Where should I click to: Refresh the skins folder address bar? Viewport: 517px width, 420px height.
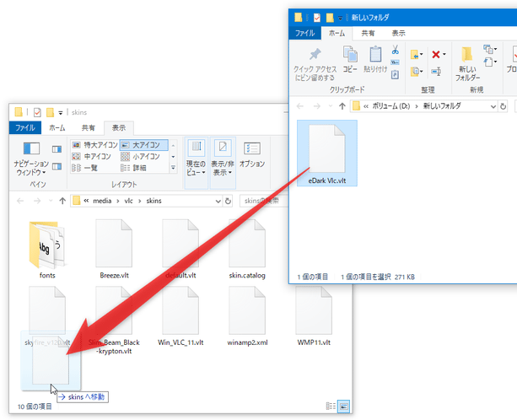(x=229, y=201)
